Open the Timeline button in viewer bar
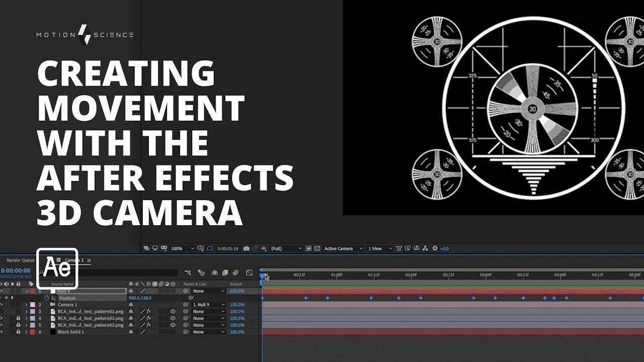The image size is (644, 362). pyautogui.click(x=416, y=248)
